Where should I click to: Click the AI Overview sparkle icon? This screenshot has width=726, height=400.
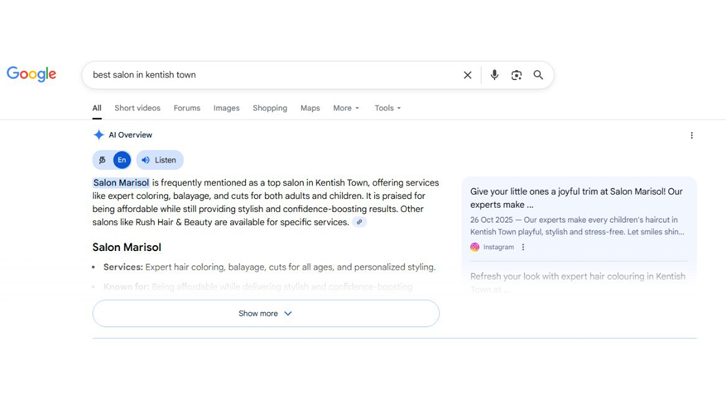(99, 135)
